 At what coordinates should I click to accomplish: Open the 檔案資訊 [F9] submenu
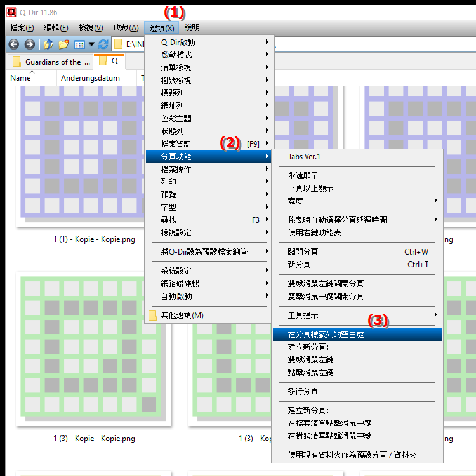click(209, 144)
